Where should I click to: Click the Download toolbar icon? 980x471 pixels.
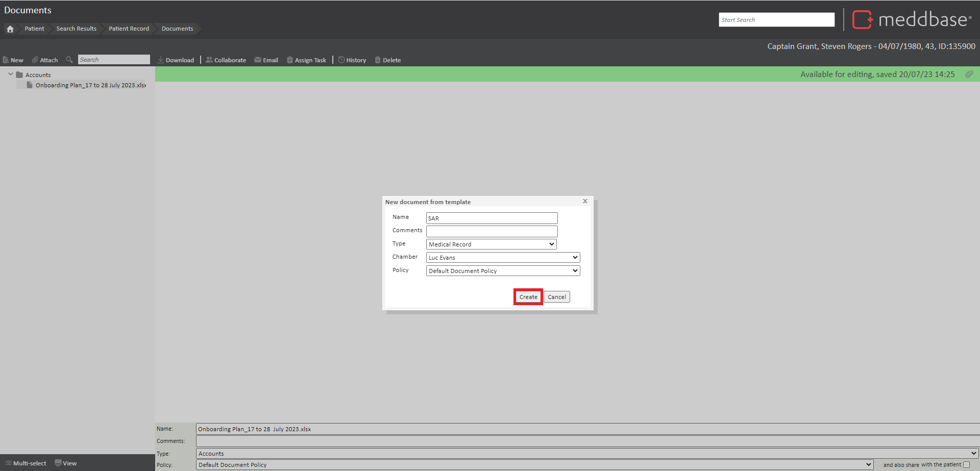[161, 60]
